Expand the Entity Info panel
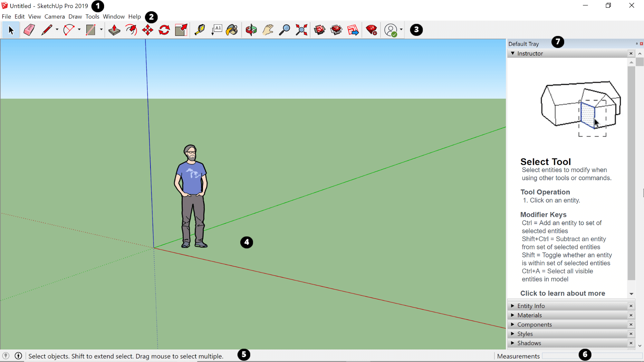 pyautogui.click(x=513, y=305)
